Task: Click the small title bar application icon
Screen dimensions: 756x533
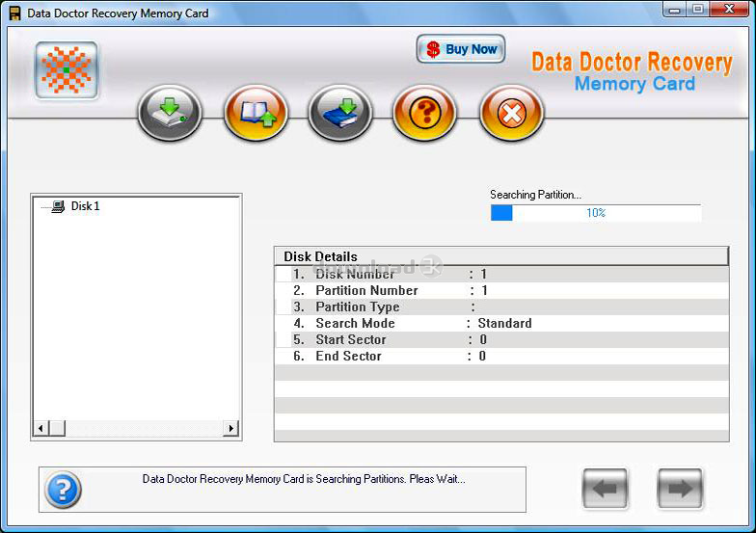Action: [x=14, y=13]
